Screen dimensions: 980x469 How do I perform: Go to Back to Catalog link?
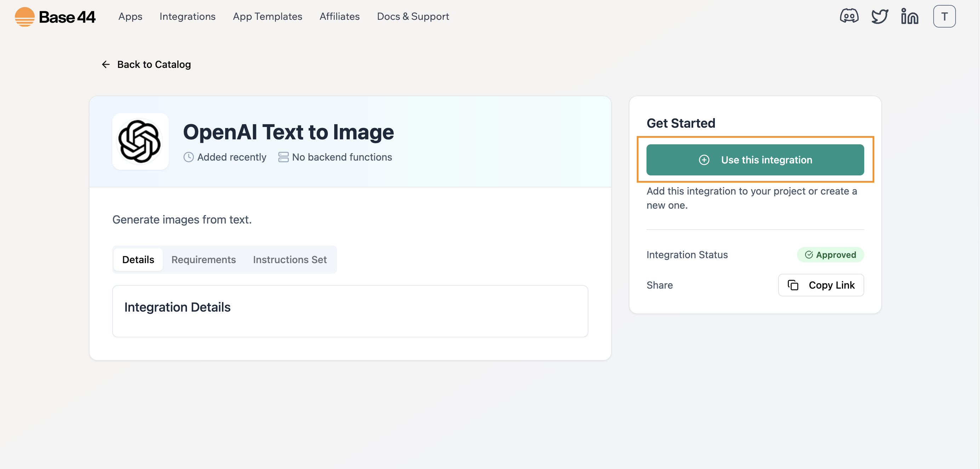[154, 65]
